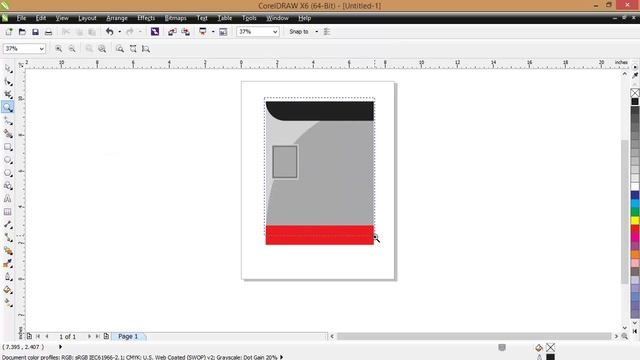The height and width of the screenshot is (360, 640).
Task: Click the highlighted Zoom tool in the toolbox
Action: pyautogui.click(x=8, y=107)
